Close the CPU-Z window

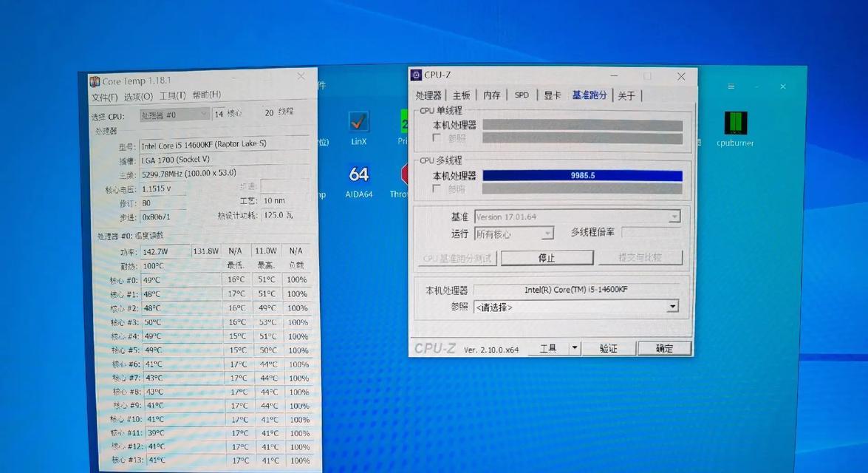pos(681,76)
